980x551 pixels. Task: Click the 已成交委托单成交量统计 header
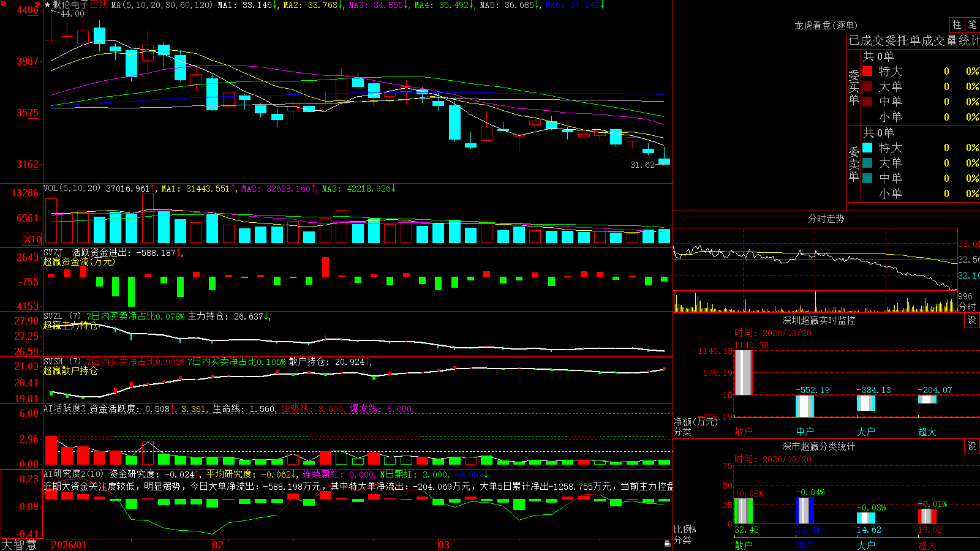(914, 40)
